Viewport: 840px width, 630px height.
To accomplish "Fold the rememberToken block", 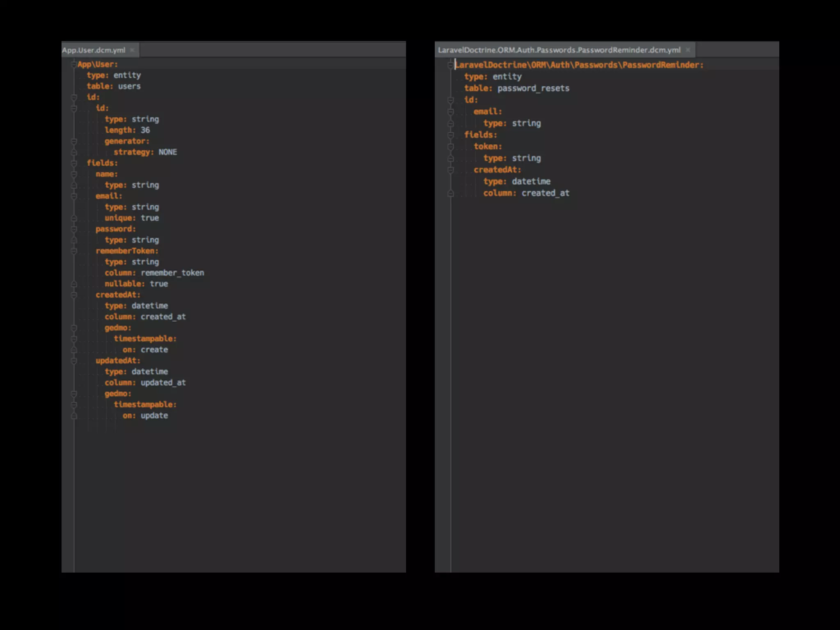I will click(74, 251).
